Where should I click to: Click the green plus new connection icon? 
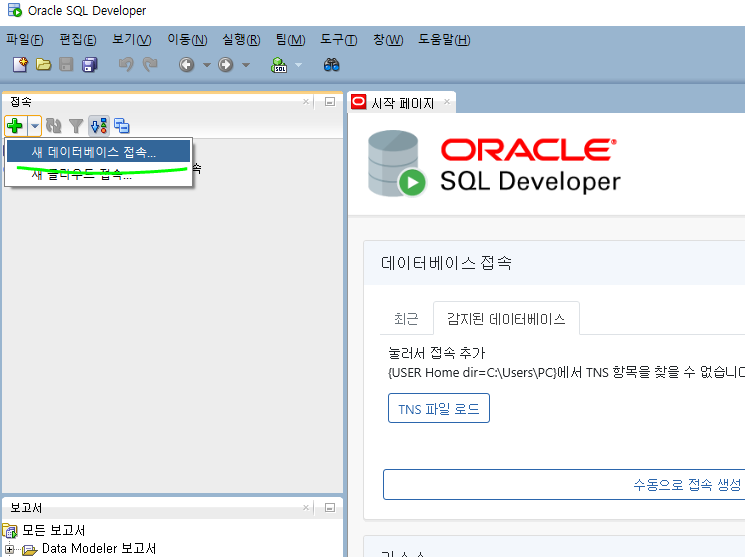(x=15, y=126)
